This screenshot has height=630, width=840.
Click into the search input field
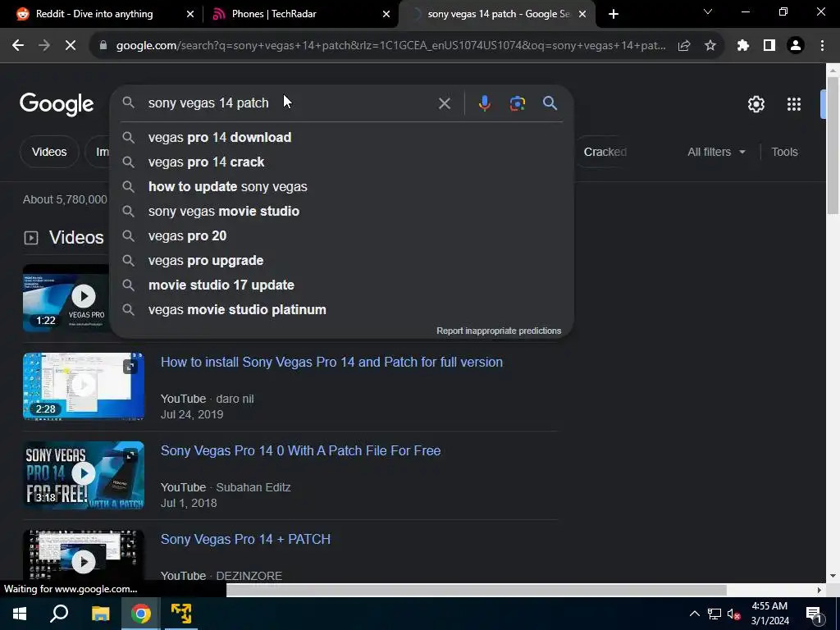[x=290, y=103]
